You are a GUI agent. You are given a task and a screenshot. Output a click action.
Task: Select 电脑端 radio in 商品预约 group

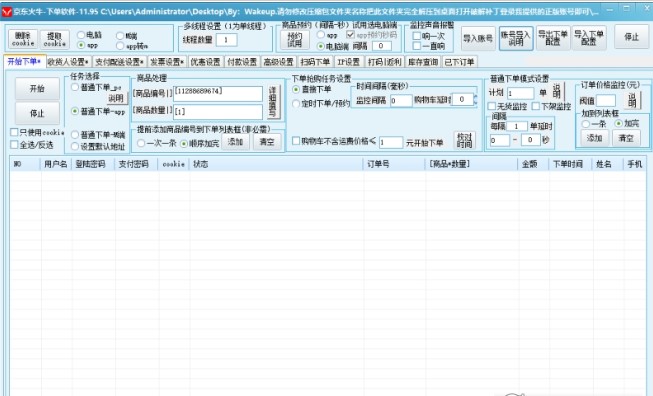(x=321, y=46)
